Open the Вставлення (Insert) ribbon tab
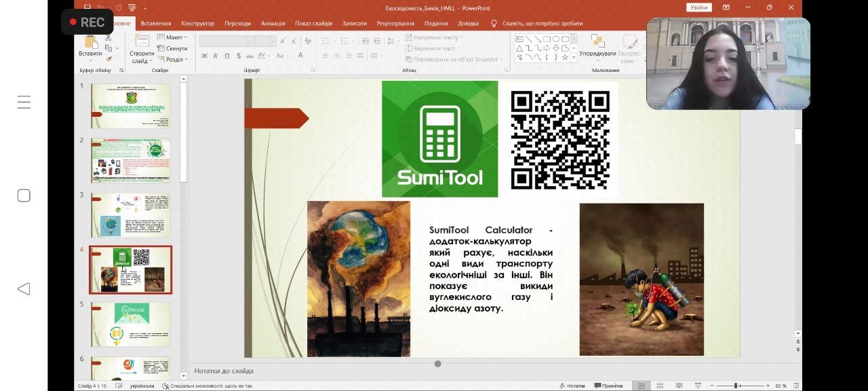This screenshot has height=391, width=868. (x=156, y=24)
